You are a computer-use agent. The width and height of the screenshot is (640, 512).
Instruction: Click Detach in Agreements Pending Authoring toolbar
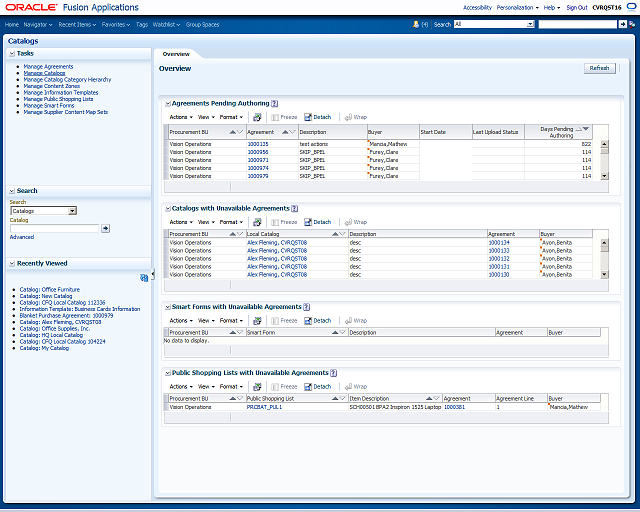[318, 117]
